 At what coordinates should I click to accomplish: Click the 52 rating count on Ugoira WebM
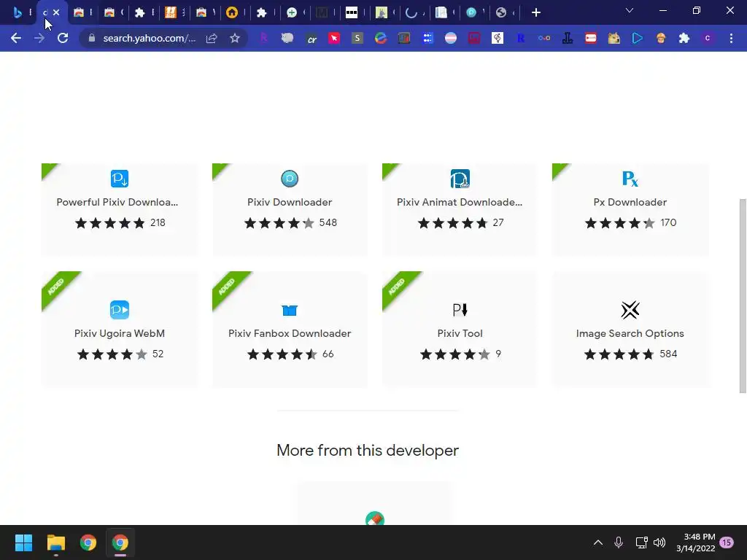[158, 354]
